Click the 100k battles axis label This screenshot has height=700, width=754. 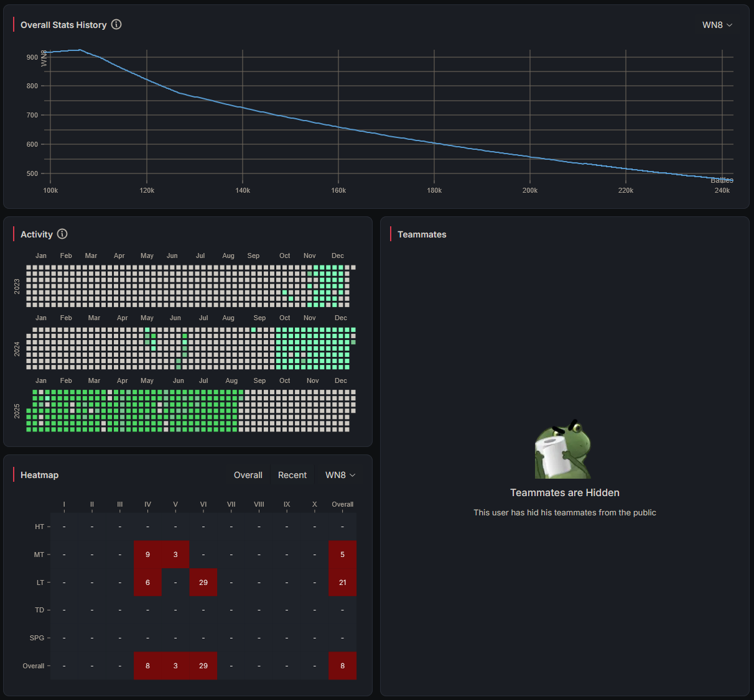pos(50,190)
